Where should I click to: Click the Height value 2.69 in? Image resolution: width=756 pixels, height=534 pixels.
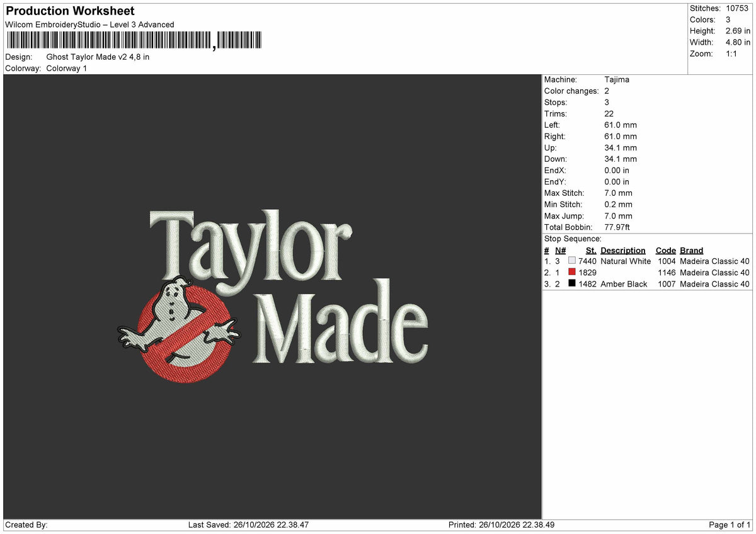pos(738,31)
